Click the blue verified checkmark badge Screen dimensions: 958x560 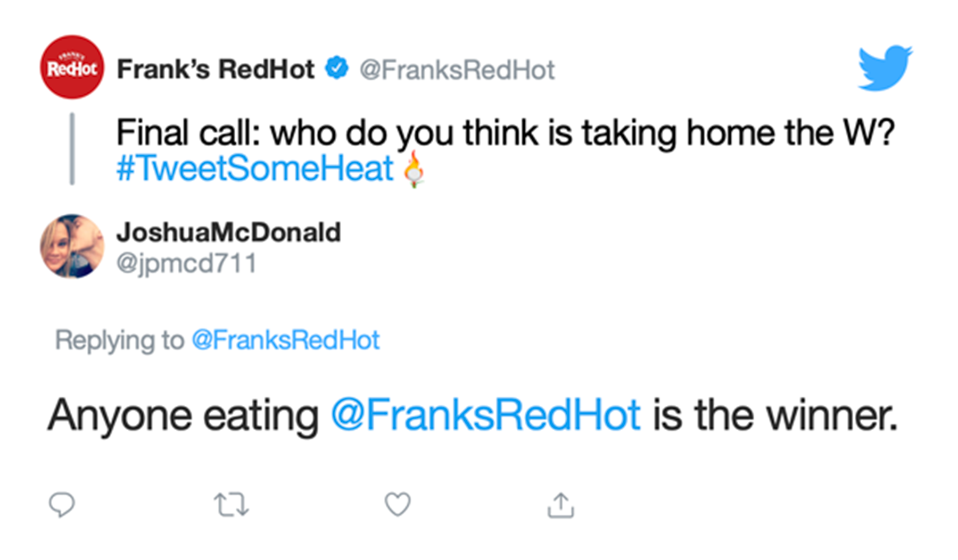pyautogui.click(x=337, y=68)
